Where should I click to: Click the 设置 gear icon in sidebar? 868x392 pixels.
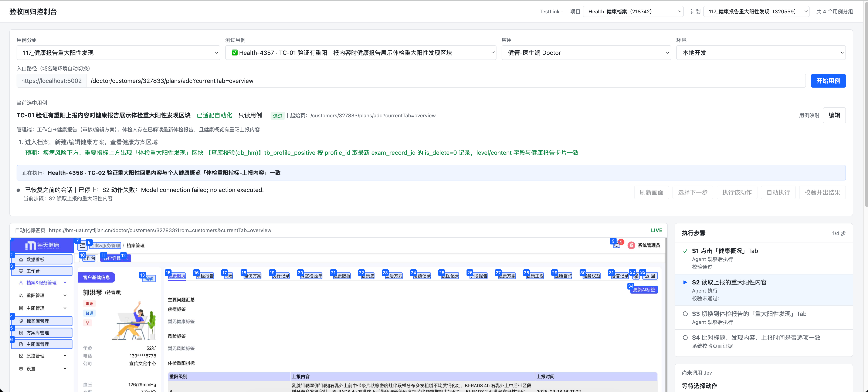pyautogui.click(x=21, y=369)
